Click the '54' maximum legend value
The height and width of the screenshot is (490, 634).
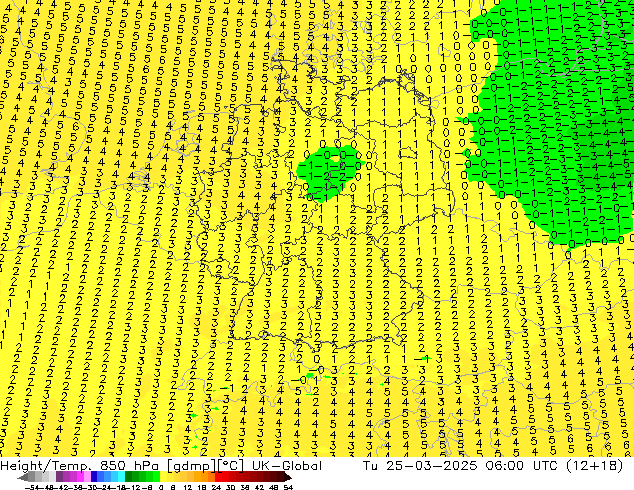tap(288, 487)
